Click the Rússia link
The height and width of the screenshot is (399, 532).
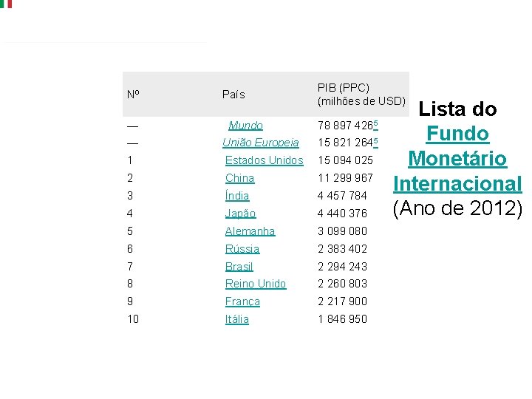pyautogui.click(x=242, y=249)
